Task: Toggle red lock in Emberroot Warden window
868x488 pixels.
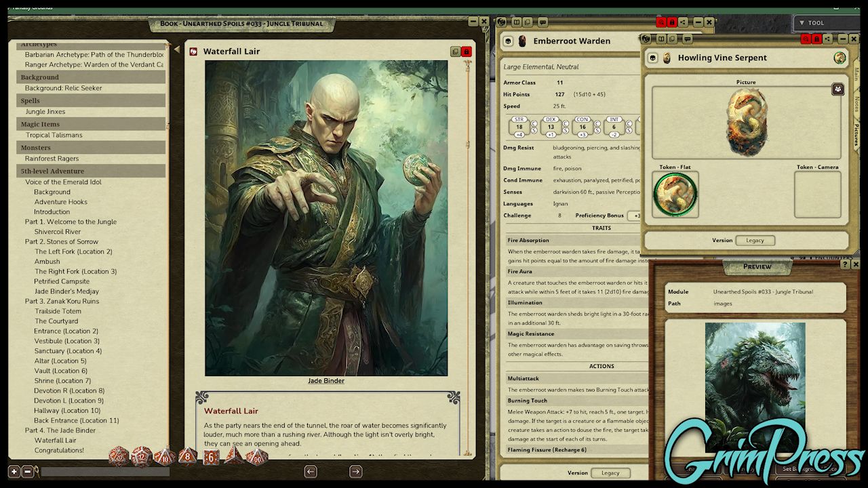Action: coord(671,22)
